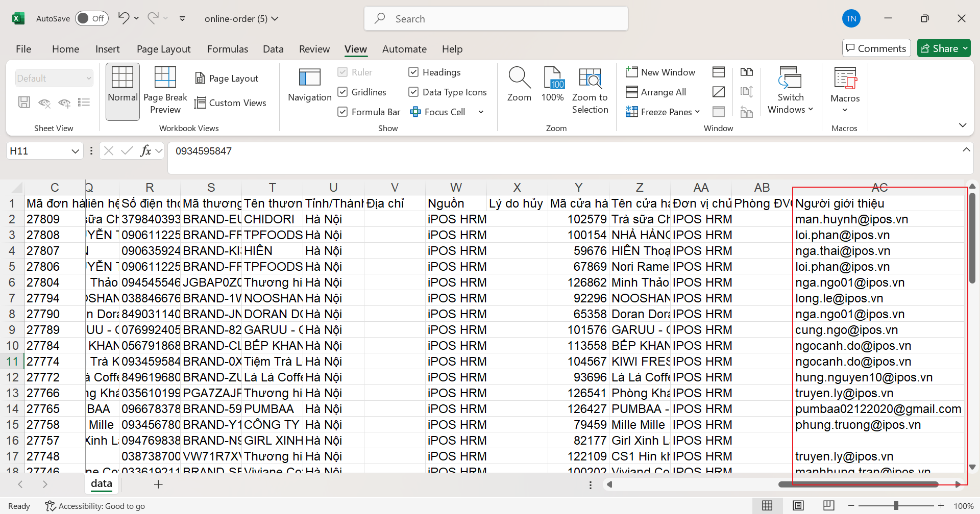Click the Macros icon

click(845, 79)
